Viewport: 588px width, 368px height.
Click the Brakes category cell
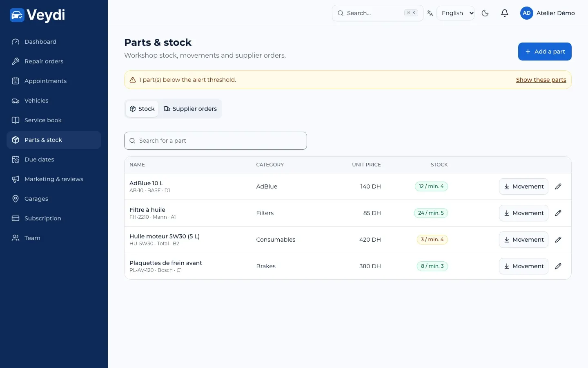coord(266,266)
